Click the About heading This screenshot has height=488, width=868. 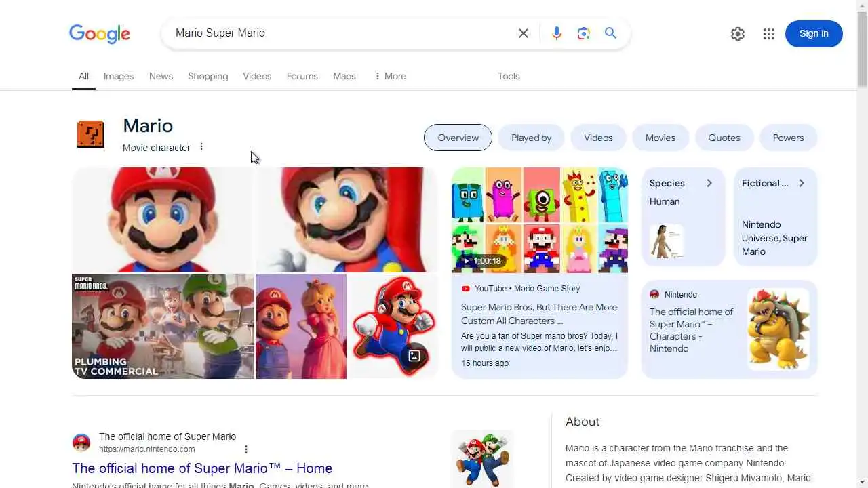click(x=583, y=422)
